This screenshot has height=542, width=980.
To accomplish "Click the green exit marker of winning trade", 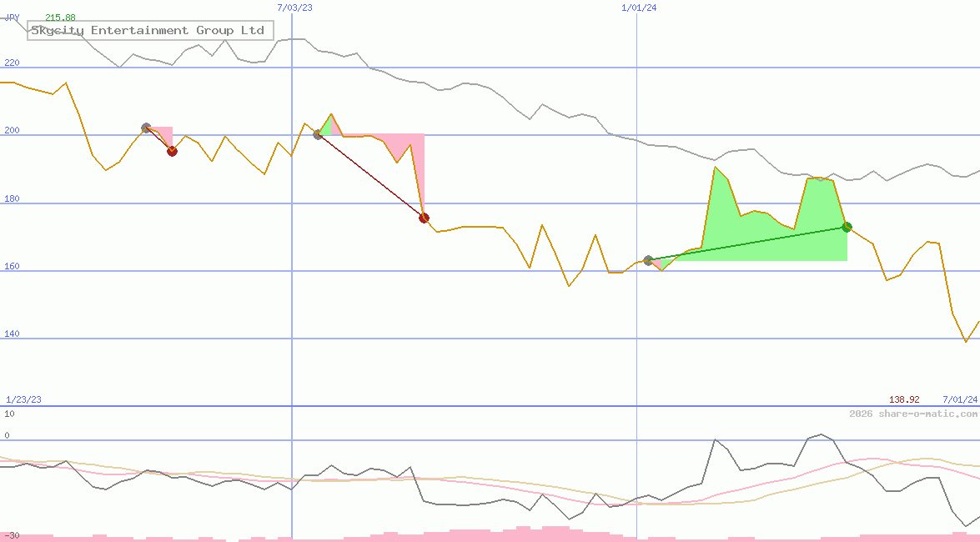I will (847, 227).
